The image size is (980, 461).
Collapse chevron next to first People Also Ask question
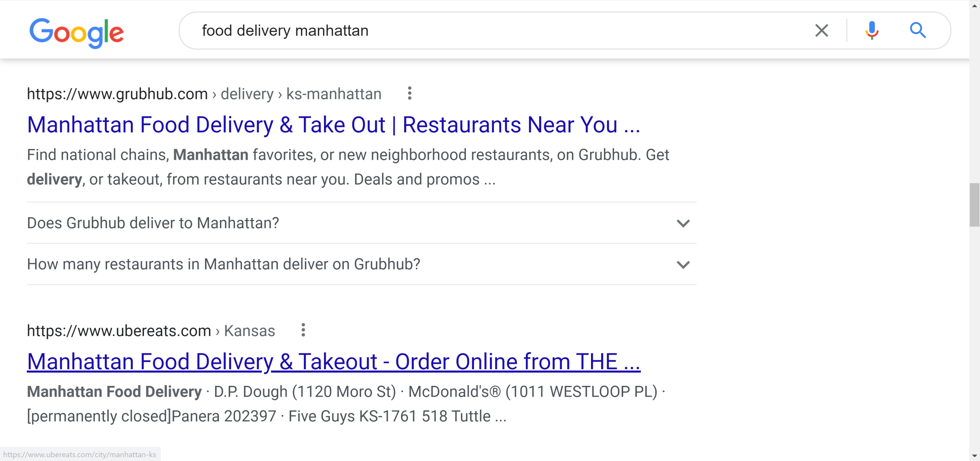pos(684,223)
